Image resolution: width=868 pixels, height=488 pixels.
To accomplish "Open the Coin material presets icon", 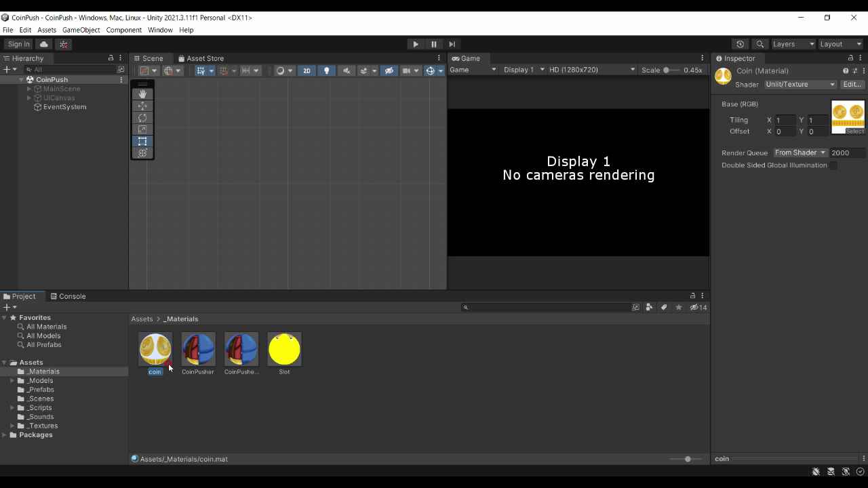I will click(855, 70).
